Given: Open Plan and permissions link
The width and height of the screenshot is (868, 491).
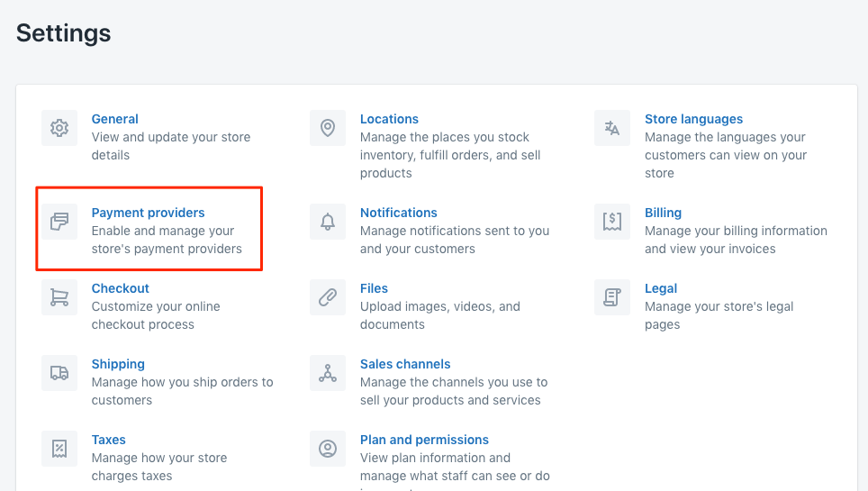Looking at the screenshot, I should pos(425,440).
